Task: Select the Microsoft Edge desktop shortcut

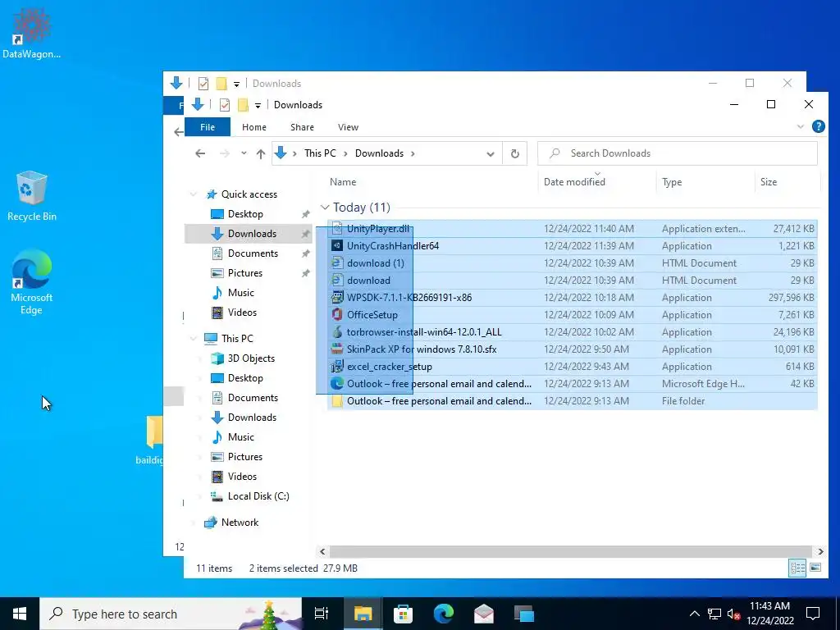Action: coord(32,282)
